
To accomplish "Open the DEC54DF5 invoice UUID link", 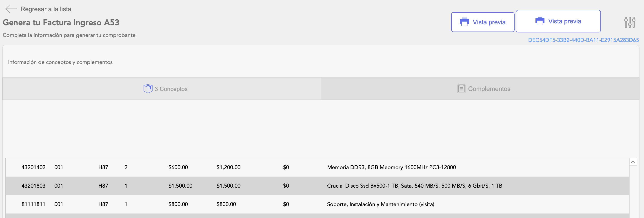I will click(x=583, y=40).
